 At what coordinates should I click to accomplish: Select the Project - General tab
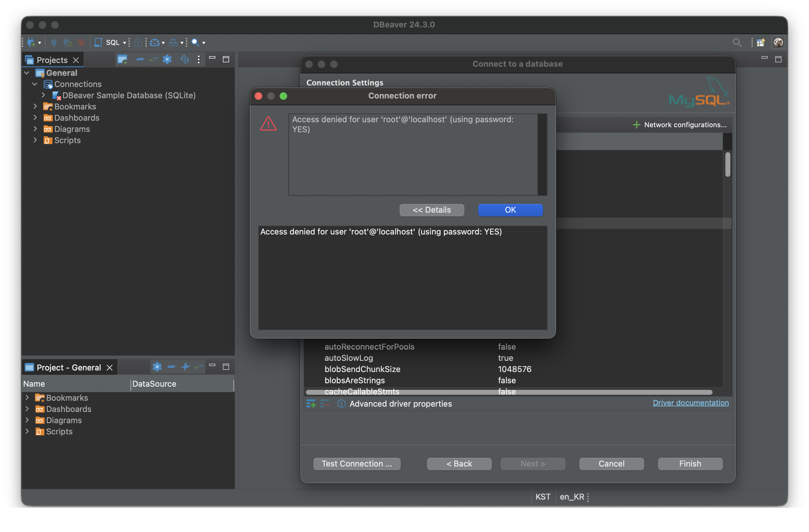click(68, 368)
